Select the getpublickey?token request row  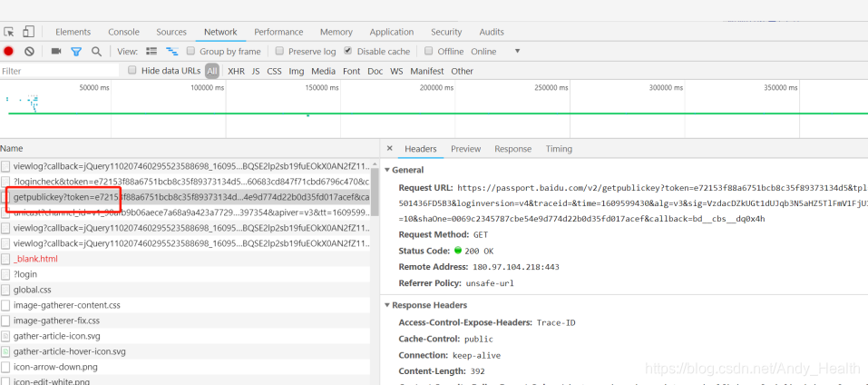tap(185, 197)
